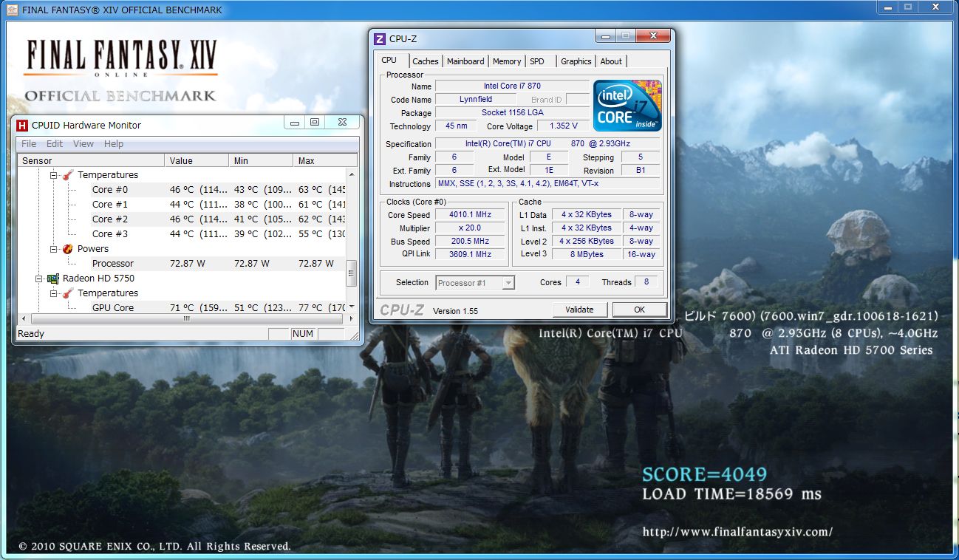Click the OK button in CPU-Z
The height and width of the screenshot is (560, 959).
[x=639, y=310]
